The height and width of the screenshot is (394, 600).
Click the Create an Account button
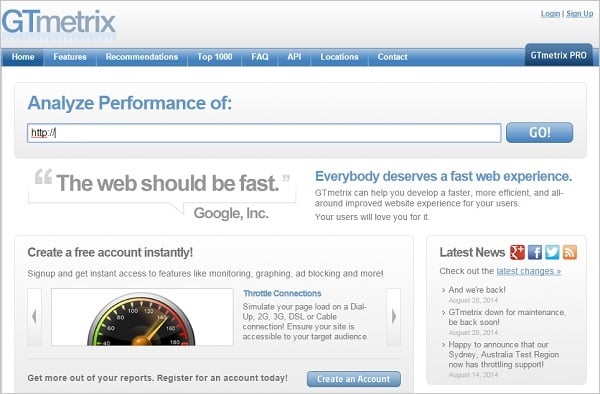coord(354,379)
